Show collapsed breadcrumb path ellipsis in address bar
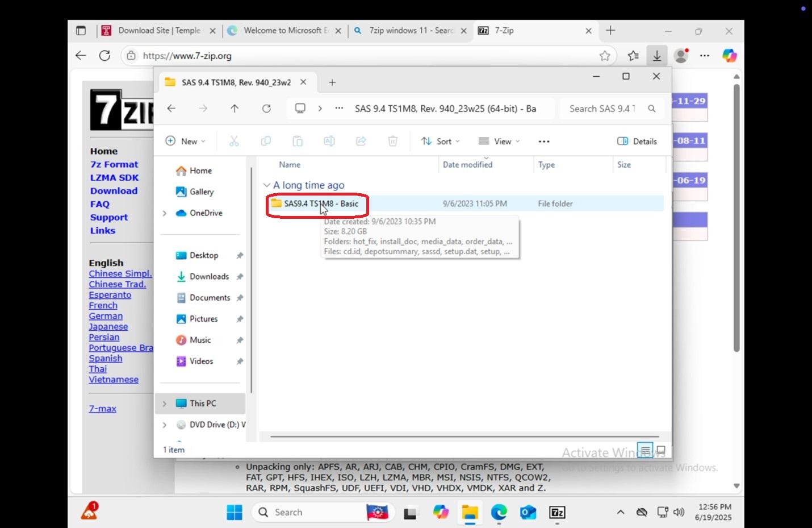Image resolution: width=812 pixels, height=528 pixels. (x=339, y=109)
